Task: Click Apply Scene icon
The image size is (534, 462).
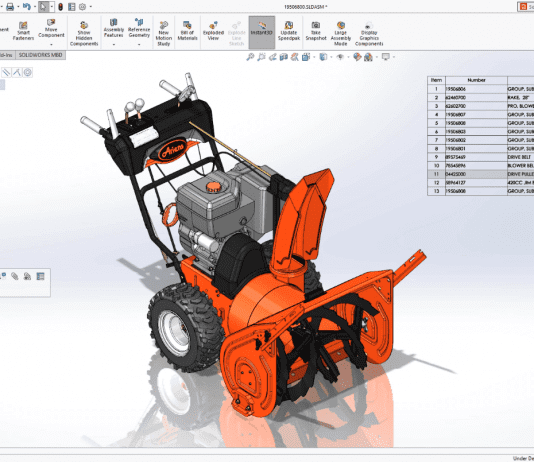Action: [x=368, y=57]
